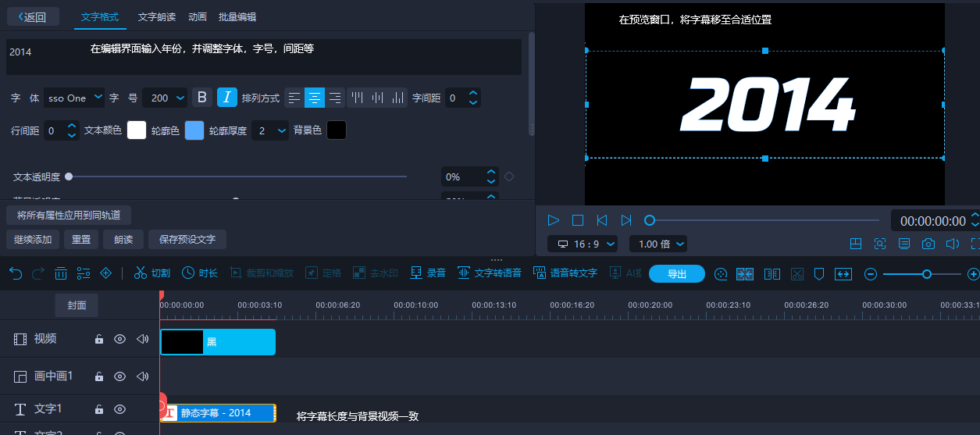Click the 裁剪和缩放 crop and zoom tool
Screen dimensions: 980x435
[261, 273]
